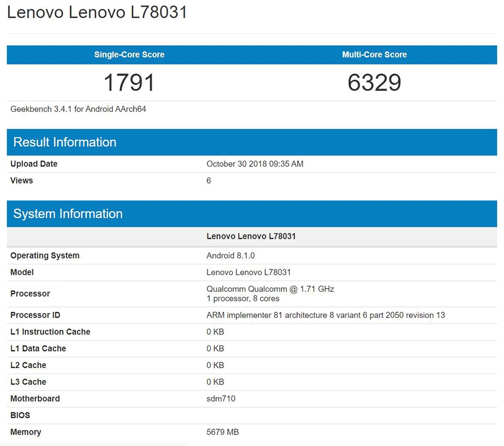Select the 'Views' label
Screen dimensions: 504x446
coord(22,180)
